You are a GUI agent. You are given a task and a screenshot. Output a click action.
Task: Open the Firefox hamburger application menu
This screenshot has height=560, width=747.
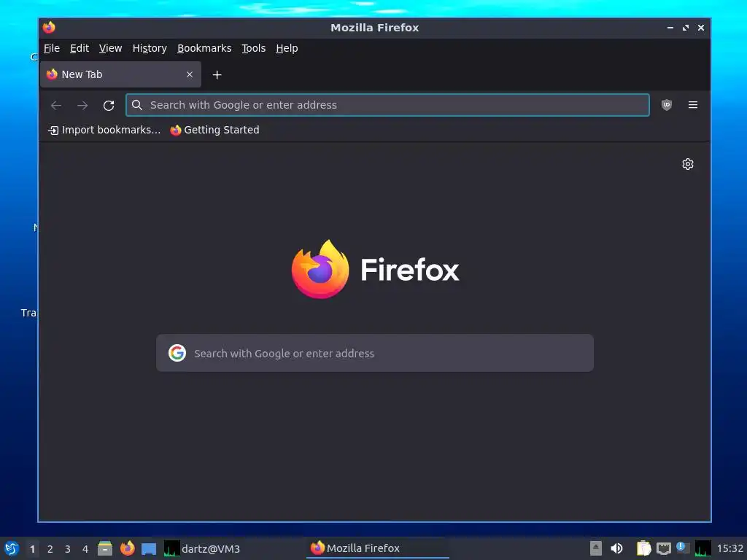point(693,105)
